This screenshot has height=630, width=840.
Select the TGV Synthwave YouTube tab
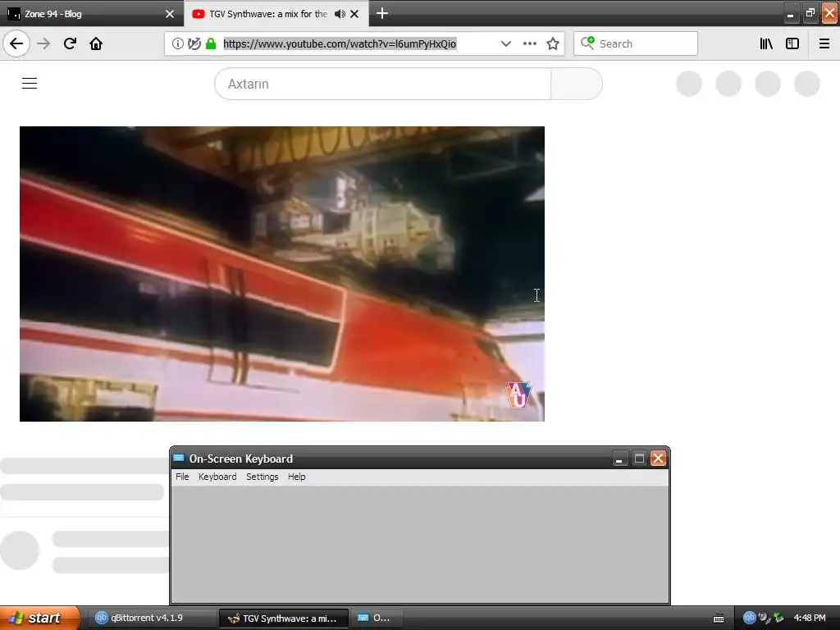pyautogui.click(x=276, y=13)
